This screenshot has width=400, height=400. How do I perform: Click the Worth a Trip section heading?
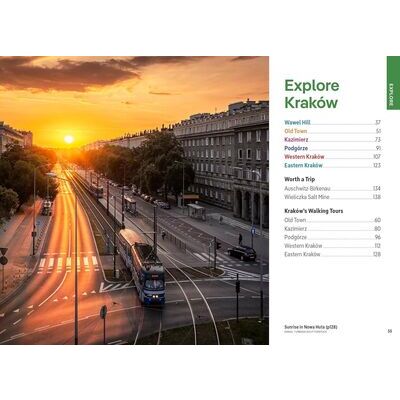pos(299,179)
